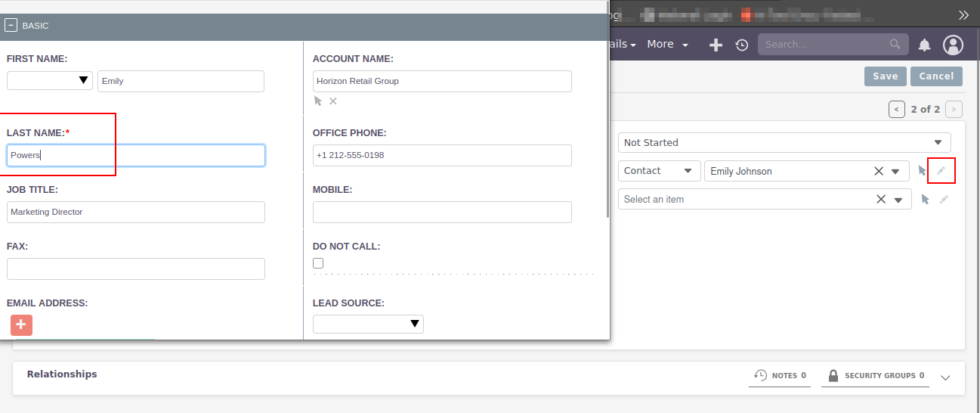The width and height of the screenshot is (980, 413).
Task: Open the Not Started status dropdown
Action: pyautogui.click(x=784, y=142)
